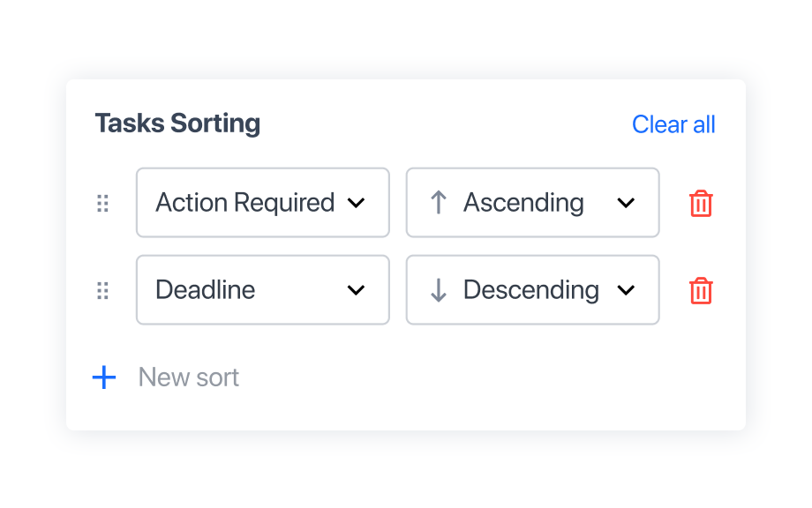The width and height of the screenshot is (812, 508).
Task: Delete the Action Required sort rule
Action: [x=700, y=203]
